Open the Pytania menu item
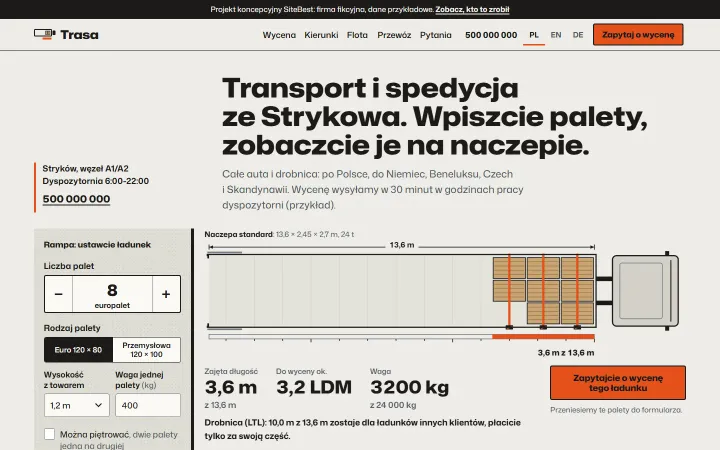 coord(436,35)
